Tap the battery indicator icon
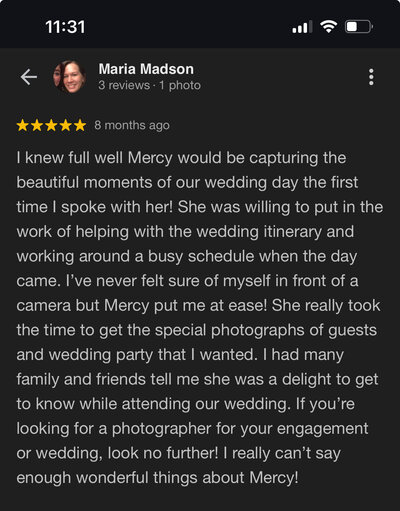 click(x=359, y=27)
